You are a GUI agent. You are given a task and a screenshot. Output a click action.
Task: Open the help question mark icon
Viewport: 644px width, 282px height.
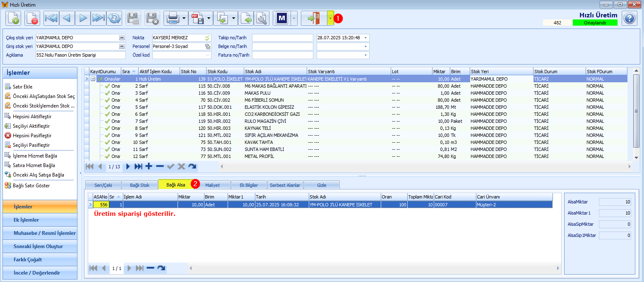629,18
